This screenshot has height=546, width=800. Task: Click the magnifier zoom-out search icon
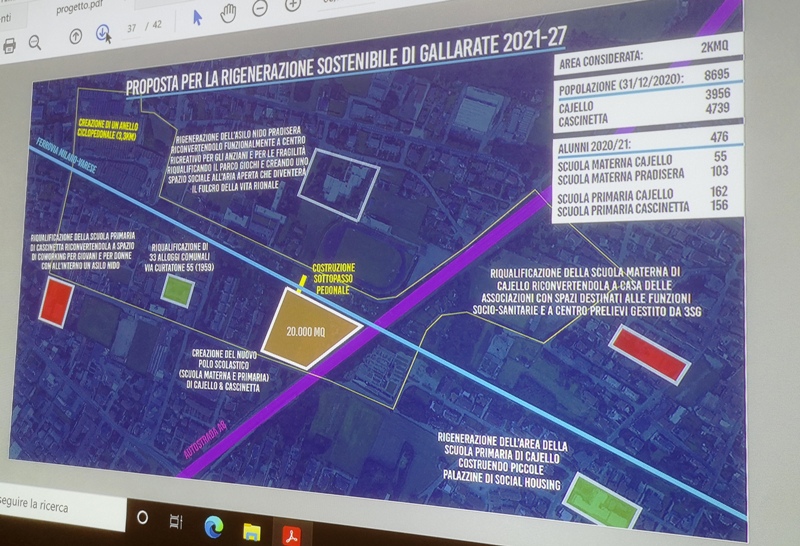(x=35, y=42)
